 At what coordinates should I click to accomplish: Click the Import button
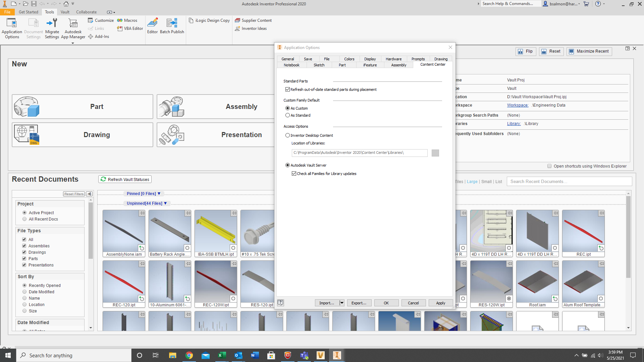pos(327,303)
